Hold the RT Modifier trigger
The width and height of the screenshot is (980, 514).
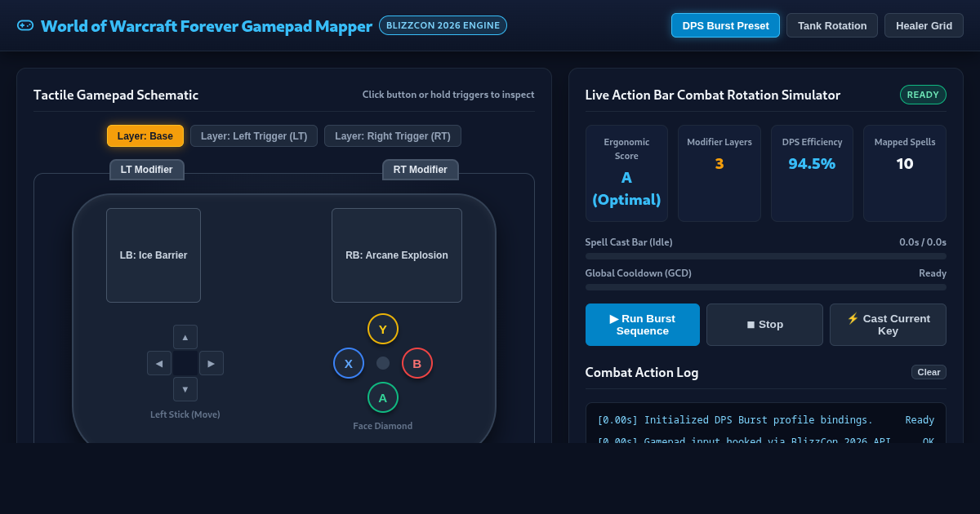coord(421,170)
